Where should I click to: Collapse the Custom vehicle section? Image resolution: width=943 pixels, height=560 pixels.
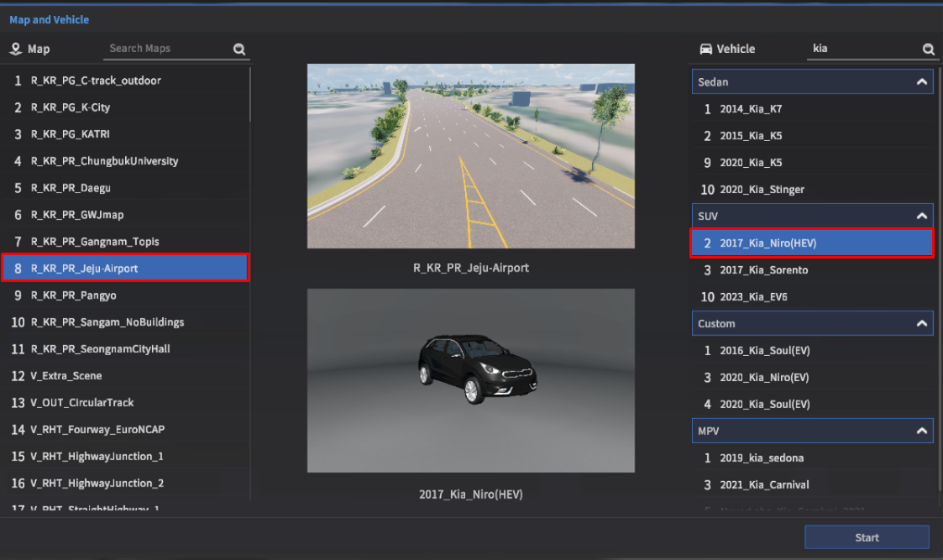921,324
